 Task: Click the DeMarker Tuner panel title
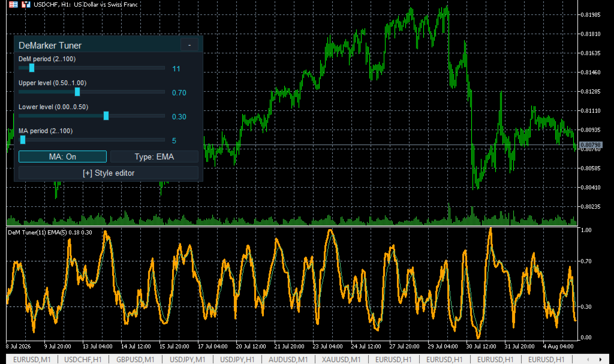[50, 46]
